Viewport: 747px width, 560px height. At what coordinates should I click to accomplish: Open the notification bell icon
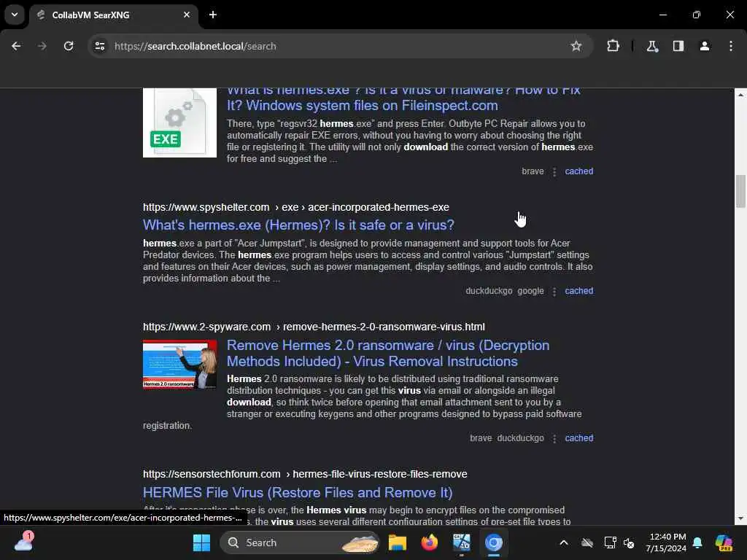[x=697, y=542]
